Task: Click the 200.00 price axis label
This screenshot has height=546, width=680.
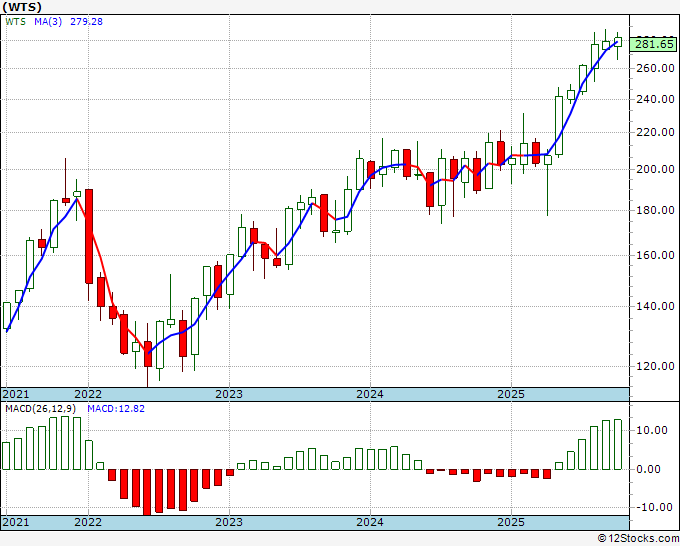Action: click(655, 169)
